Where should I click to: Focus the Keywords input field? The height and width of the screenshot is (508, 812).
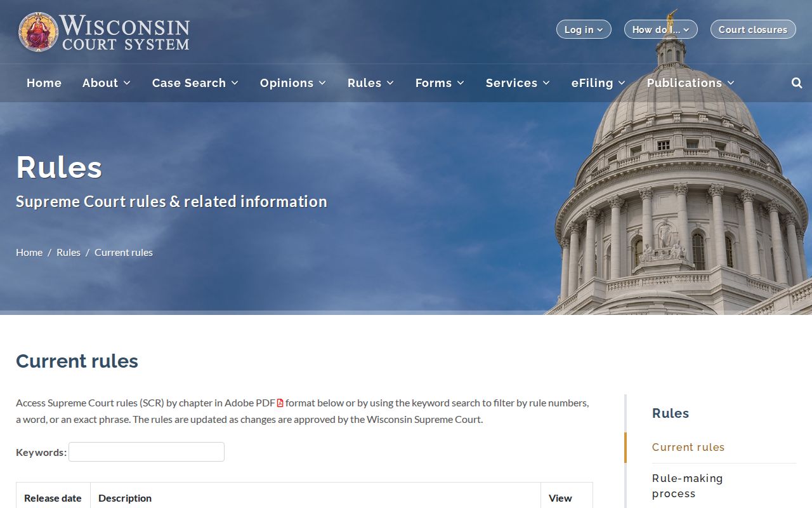pyautogui.click(x=147, y=452)
